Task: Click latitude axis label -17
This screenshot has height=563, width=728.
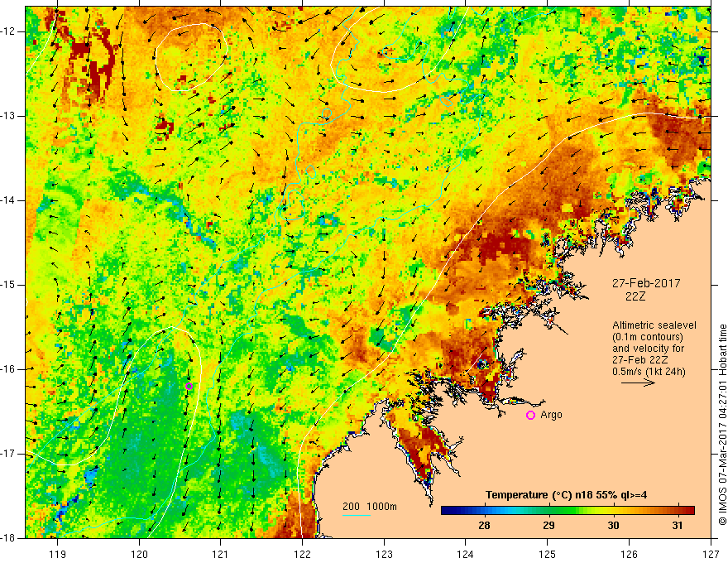Action: click(8, 454)
